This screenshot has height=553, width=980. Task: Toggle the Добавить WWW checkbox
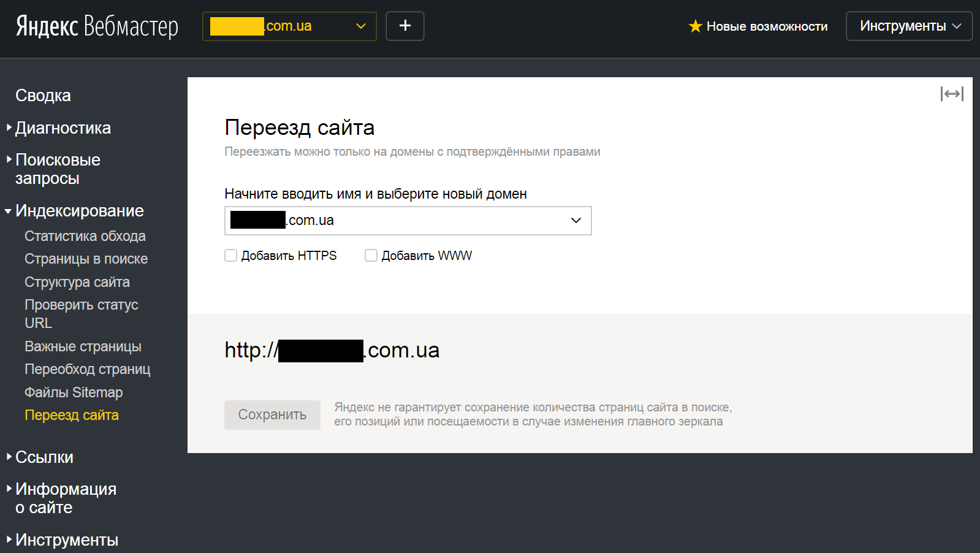pos(371,256)
